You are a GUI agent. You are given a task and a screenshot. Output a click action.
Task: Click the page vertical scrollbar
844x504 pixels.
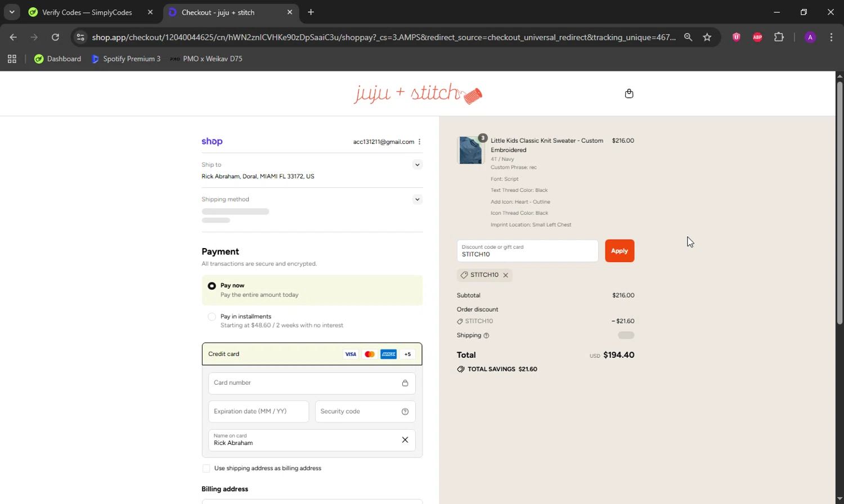(839, 203)
